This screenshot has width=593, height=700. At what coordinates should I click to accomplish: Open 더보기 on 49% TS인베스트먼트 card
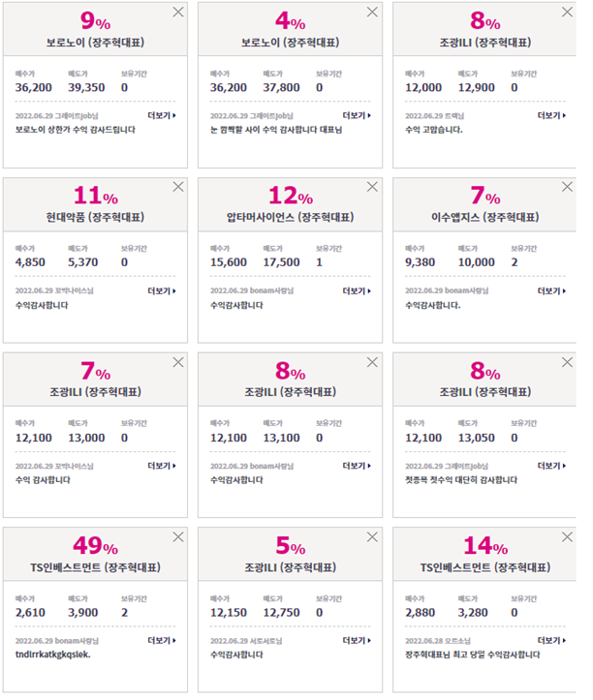[x=162, y=641]
